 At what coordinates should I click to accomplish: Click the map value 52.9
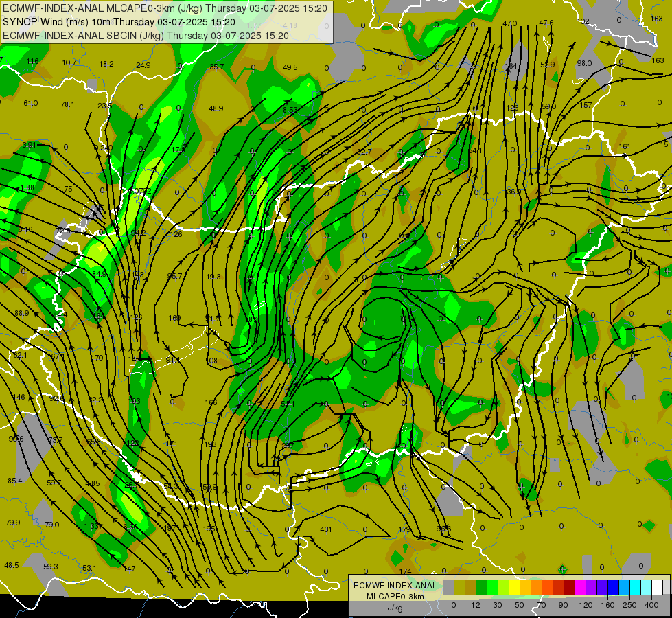click(547, 65)
